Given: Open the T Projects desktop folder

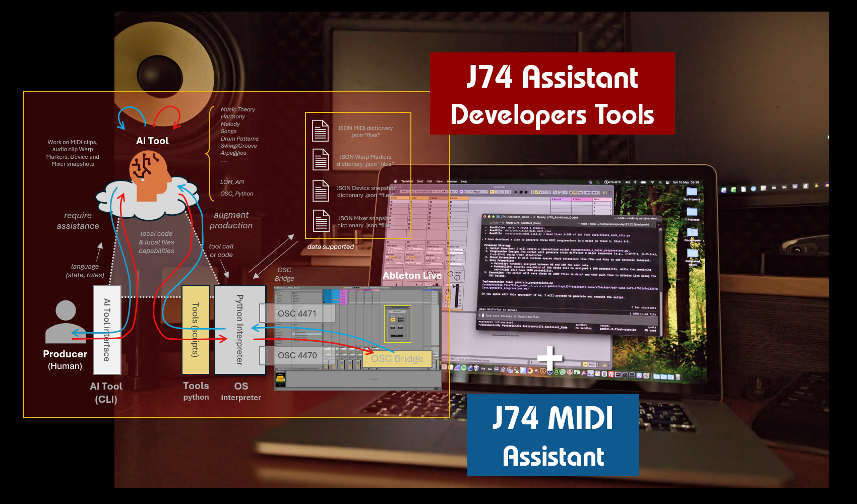Looking at the screenshot, I should [x=692, y=212].
